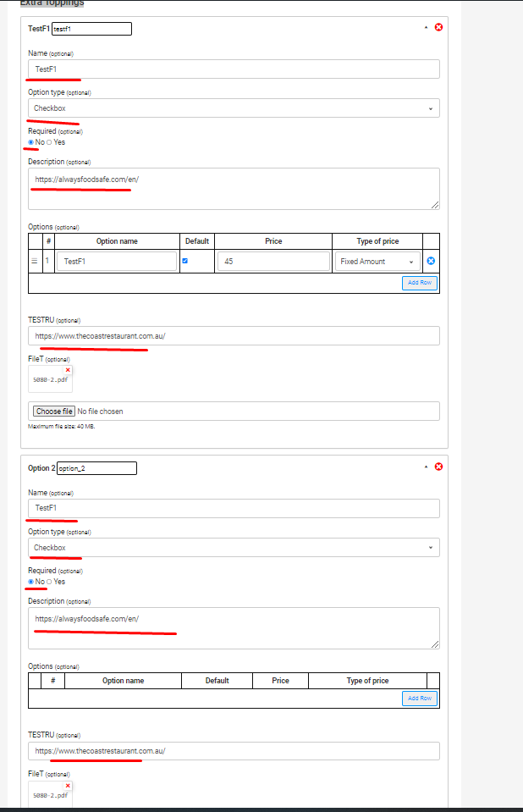The height and width of the screenshot is (812, 523).
Task: Delete the TestF1 option row
Action: tap(431, 261)
